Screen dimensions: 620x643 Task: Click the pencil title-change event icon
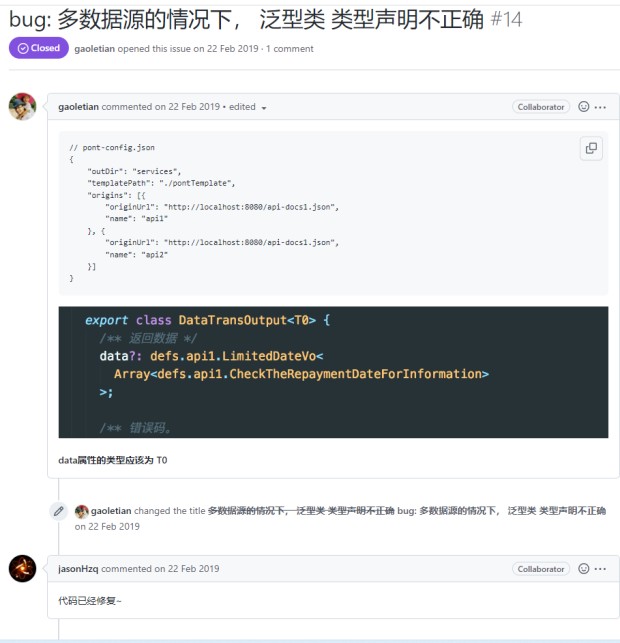(59, 511)
